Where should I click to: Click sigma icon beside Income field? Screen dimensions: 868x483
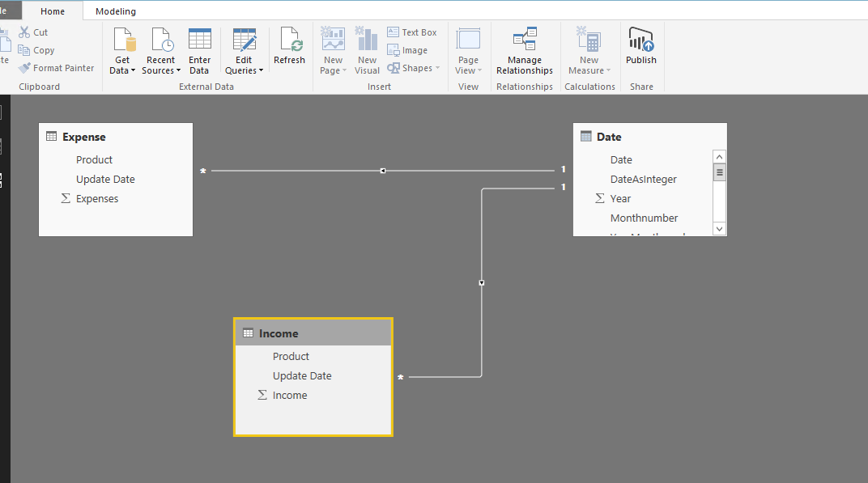pos(262,395)
